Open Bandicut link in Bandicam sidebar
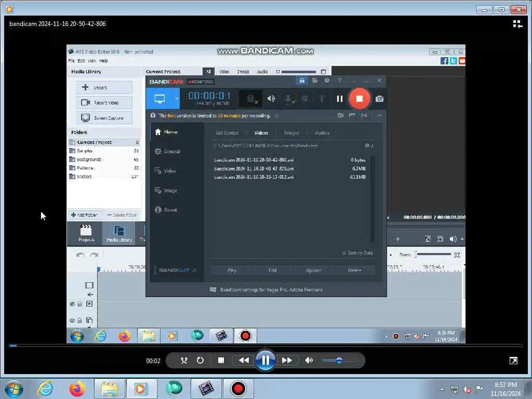Viewport: 532px width, 399px height. tap(177, 270)
